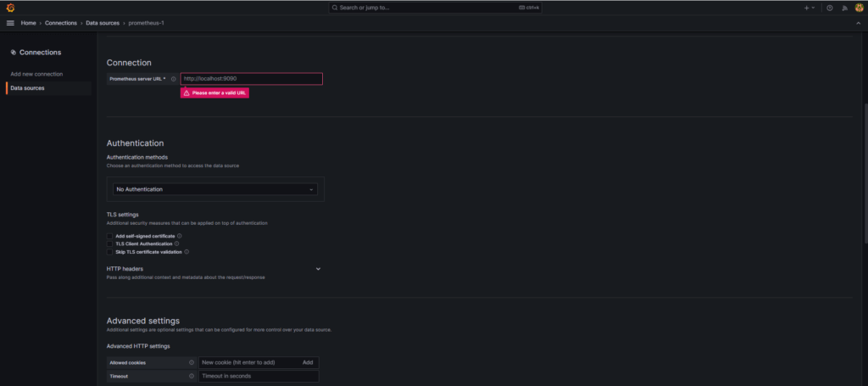Click the info icon beside Prometheus server URL
Screen dimensions: 868x386
point(173,79)
